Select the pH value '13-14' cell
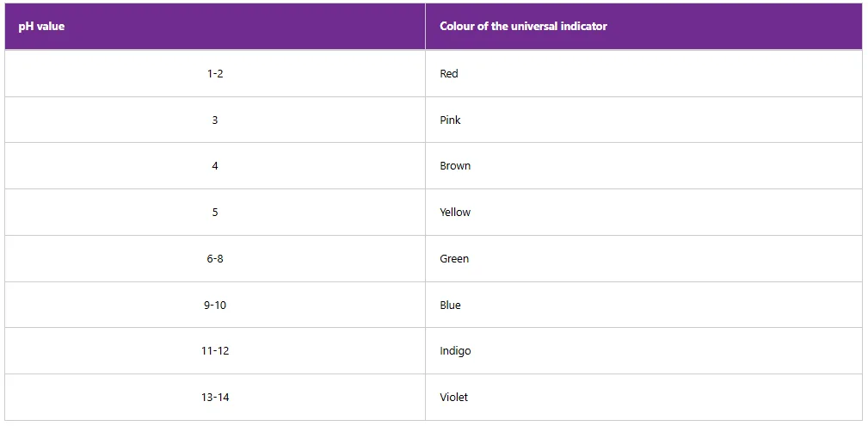 coord(215,398)
